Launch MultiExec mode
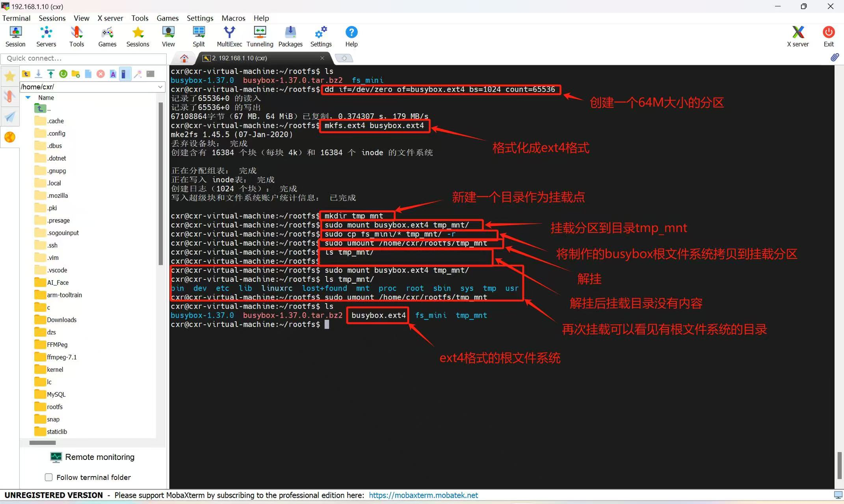Screen dimensions: 844x504 point(229,36)
